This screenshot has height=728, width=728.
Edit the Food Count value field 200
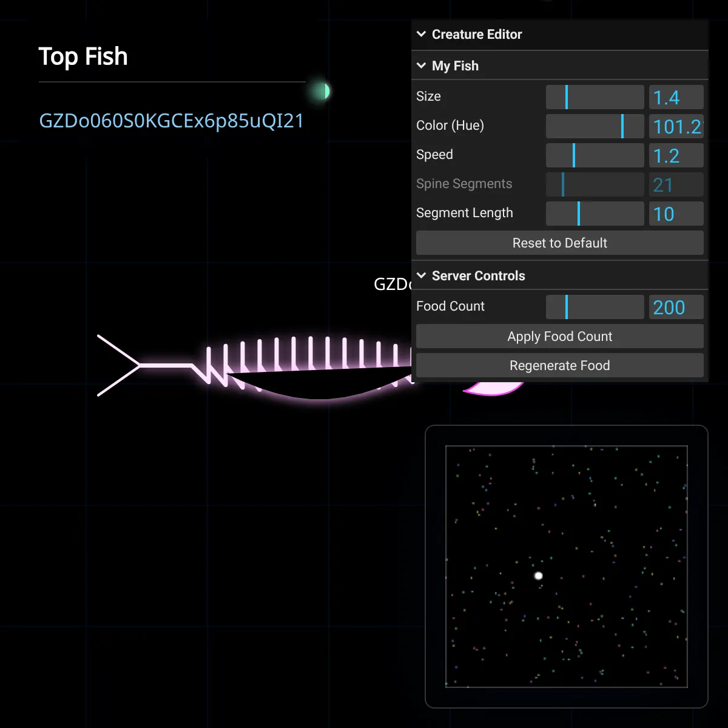[x=676, y=307]
